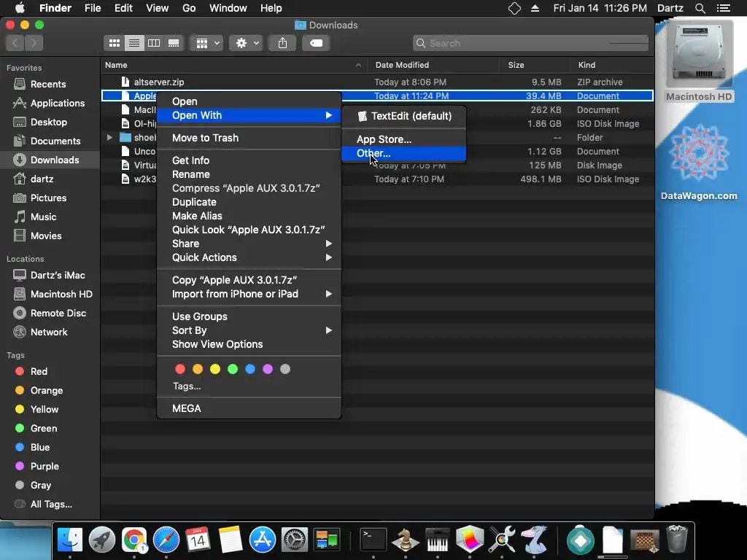Open Applications in the sidebar
The height and width of the screenshot is (560, 747).
[x=57, y=104]
